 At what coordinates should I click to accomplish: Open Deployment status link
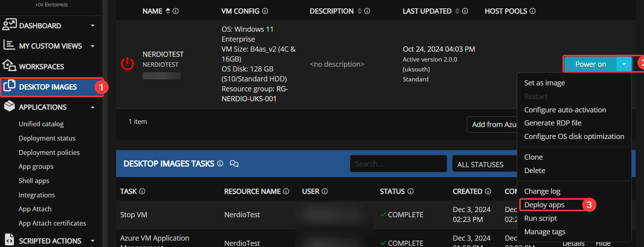coord(47,138)
